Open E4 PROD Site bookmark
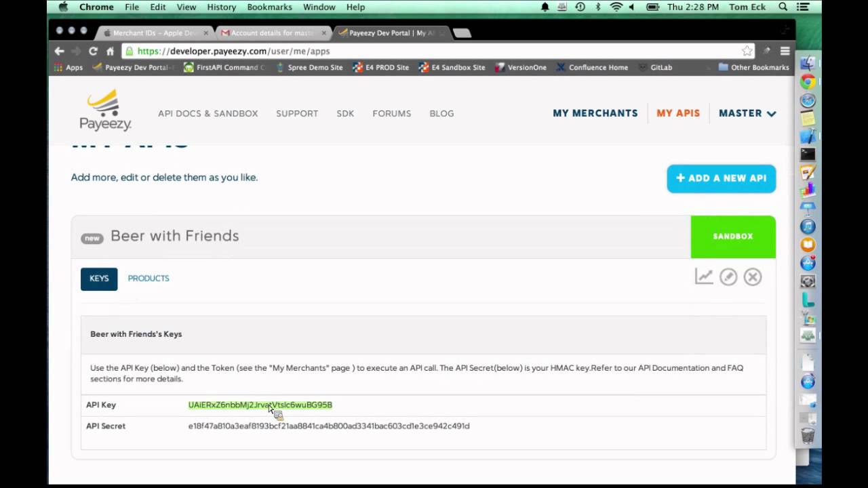Image resolution: width=868 pixels, height=488 pixels. (x=380, y=68)
